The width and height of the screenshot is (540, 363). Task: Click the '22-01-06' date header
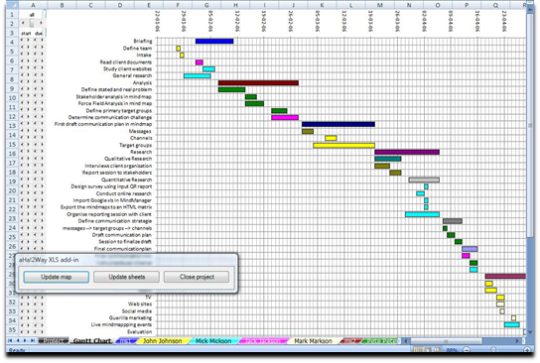[x=157, y=21]
